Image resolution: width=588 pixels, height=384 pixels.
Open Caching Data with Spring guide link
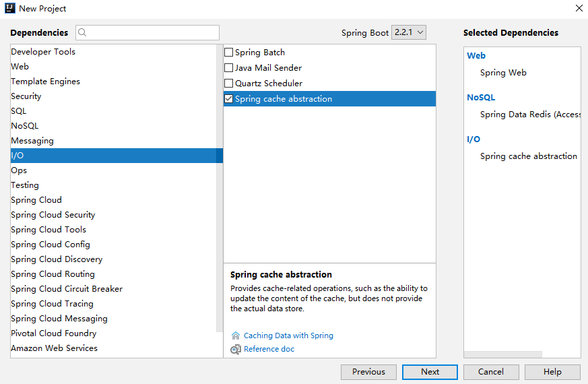click(x=288, y=335)
